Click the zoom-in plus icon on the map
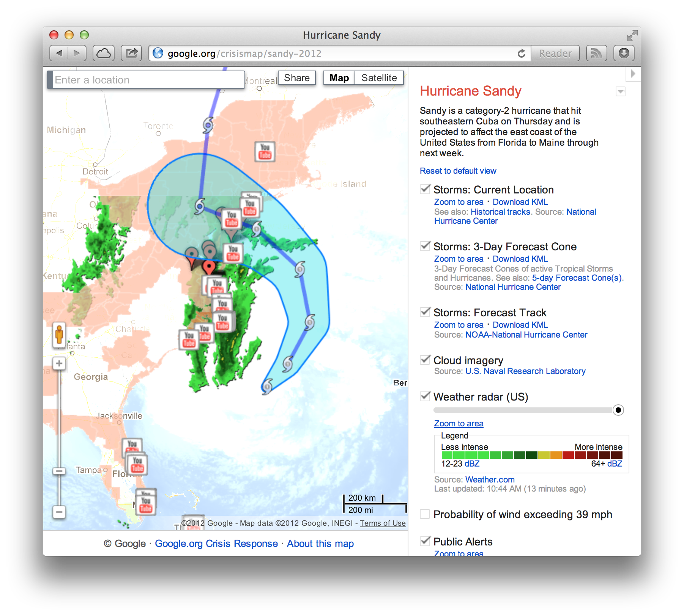Image resolution: width=684 pixels, height=616 pixels. pyautogui.click(x=59, y=363)
